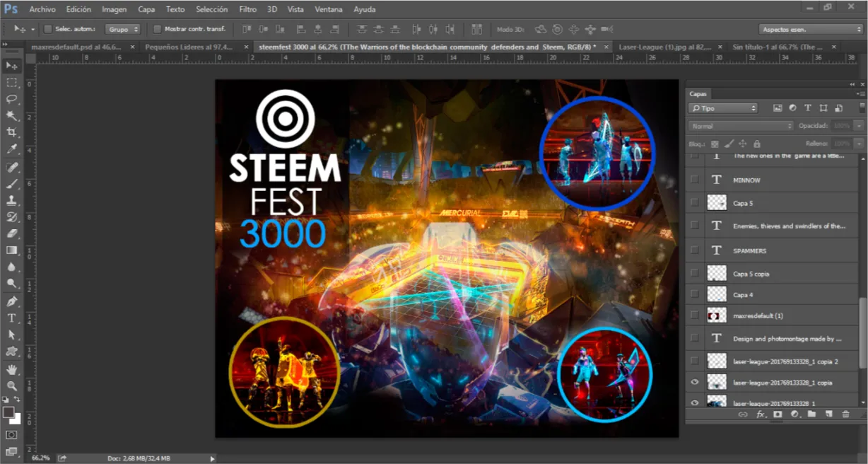Hide laser-league-201769133328_1 copia layer
This screenshot has height=464, width=868.
695,383
